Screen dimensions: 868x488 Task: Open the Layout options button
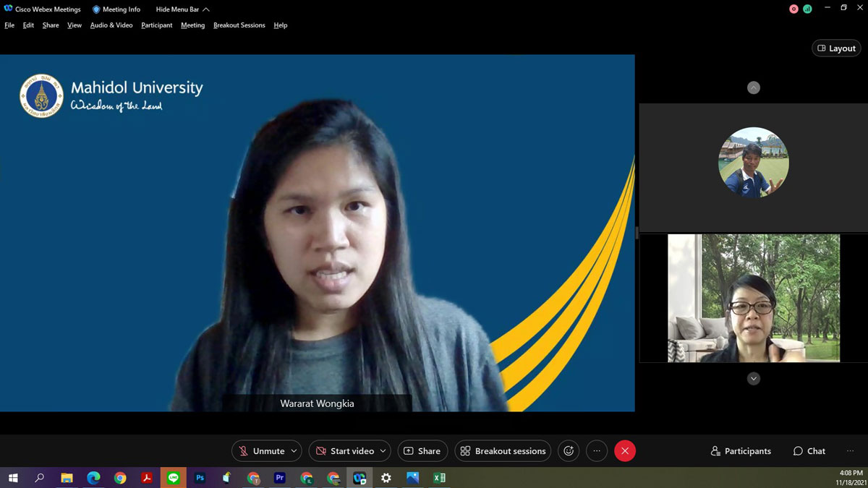tap(836, 48)
